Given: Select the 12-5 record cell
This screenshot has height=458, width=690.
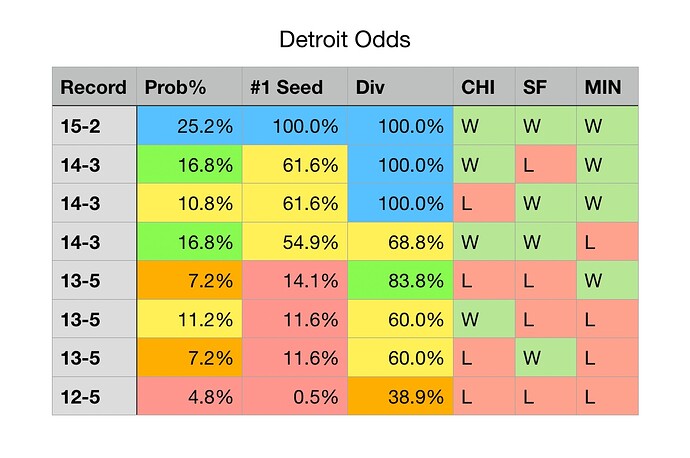Looking at the screenshot, I should click(x=94, y=395).
